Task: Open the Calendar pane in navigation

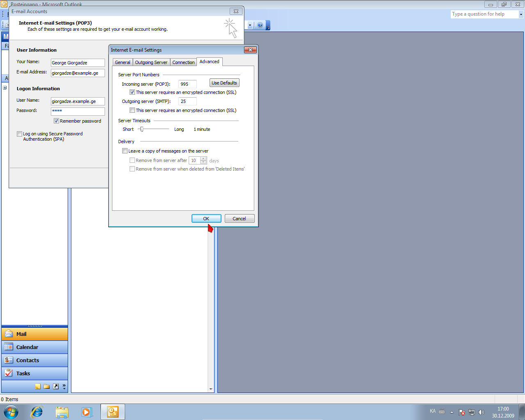Action: [27, 347]
